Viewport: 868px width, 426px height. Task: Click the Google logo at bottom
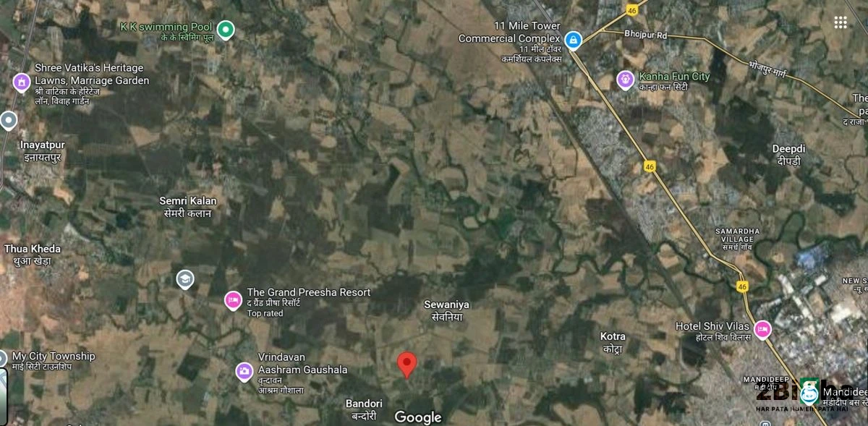418,417
